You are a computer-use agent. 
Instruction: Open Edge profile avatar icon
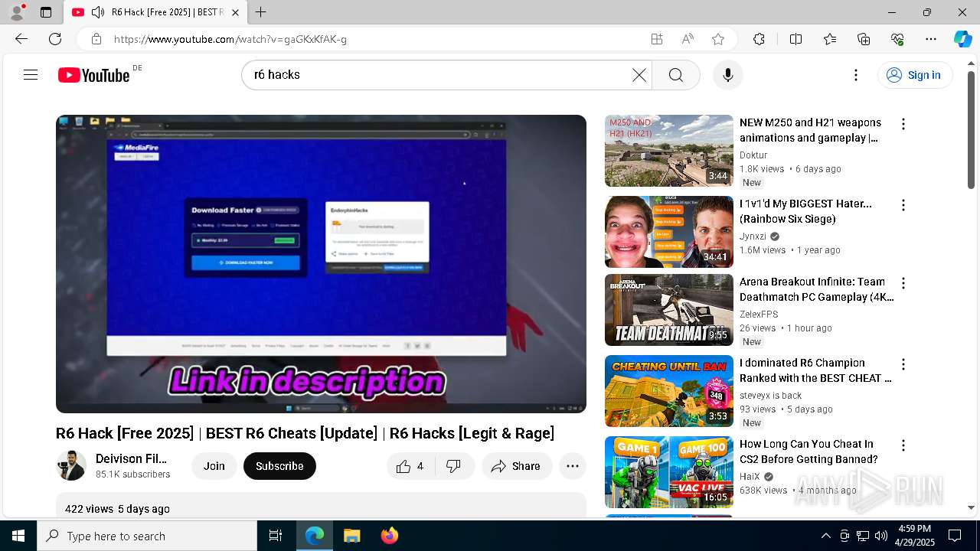coord(17,12)
